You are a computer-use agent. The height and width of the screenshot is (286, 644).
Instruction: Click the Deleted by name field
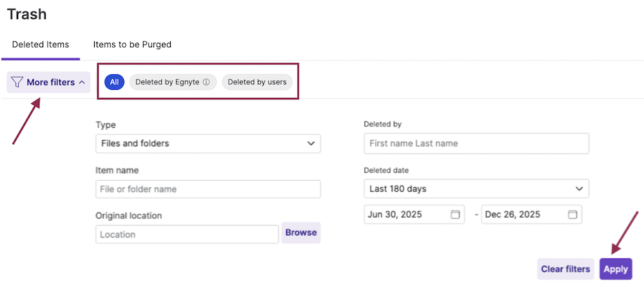pos(476,143)
